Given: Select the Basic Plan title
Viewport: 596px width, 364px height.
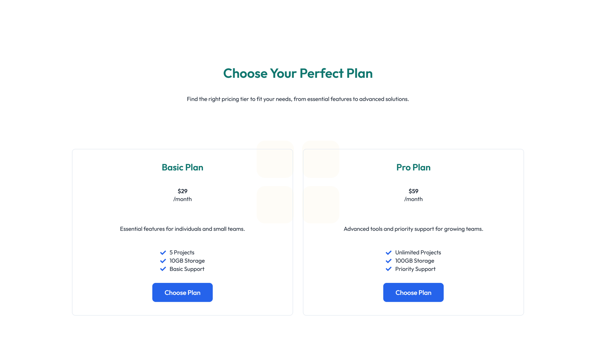Looking at the screenshot, I should pos(182,167).
